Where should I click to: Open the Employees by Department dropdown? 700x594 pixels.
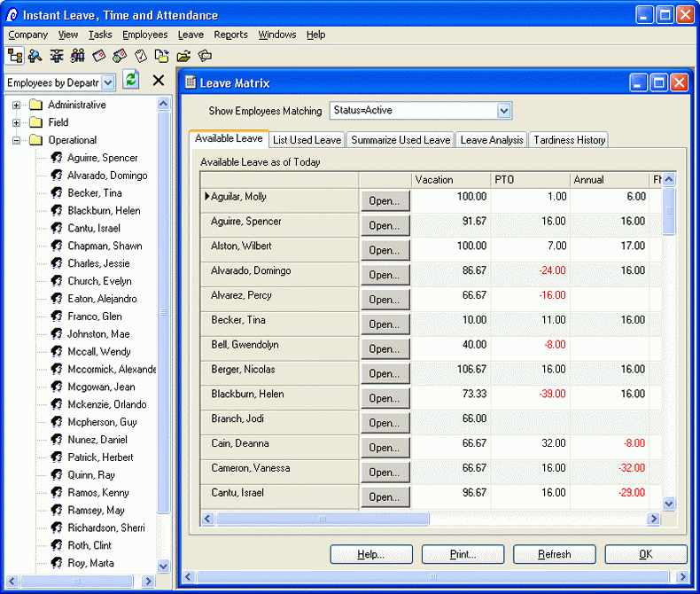click(x=108, y=82)
